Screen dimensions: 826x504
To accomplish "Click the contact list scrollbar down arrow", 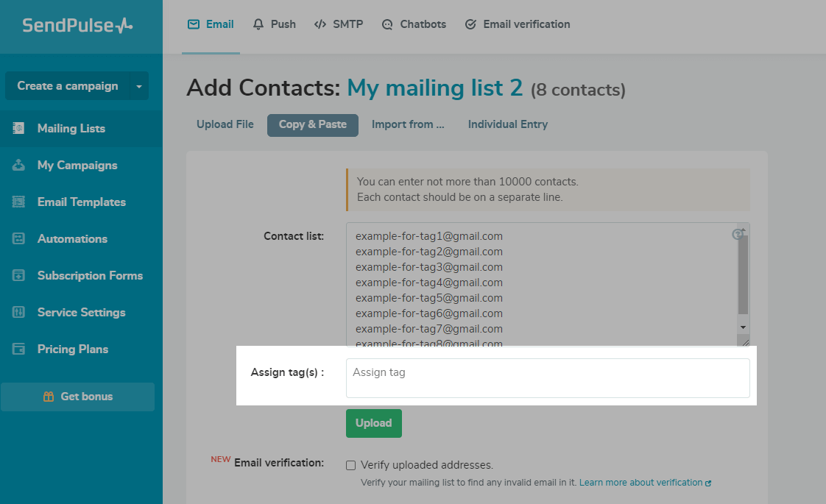I will pos(743,327).
